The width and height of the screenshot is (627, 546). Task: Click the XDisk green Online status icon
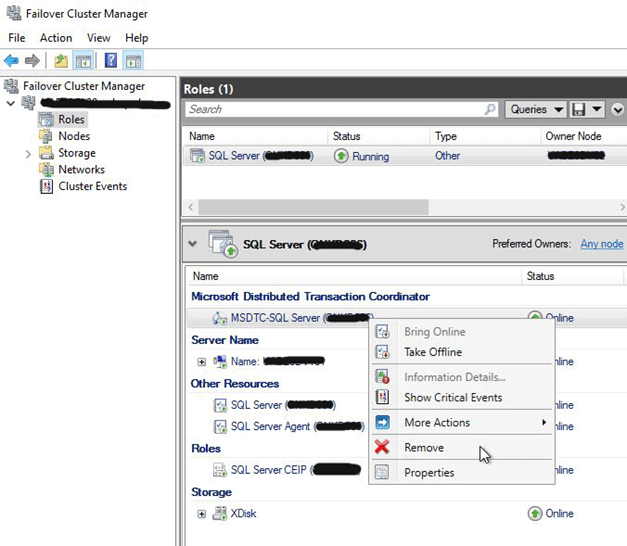[535, 513]
